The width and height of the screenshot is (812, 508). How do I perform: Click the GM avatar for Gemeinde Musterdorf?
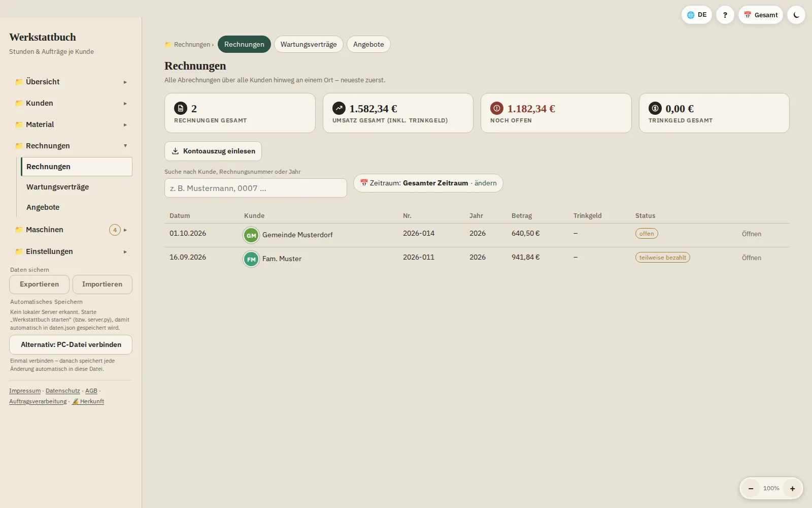[x=251, y=235]
